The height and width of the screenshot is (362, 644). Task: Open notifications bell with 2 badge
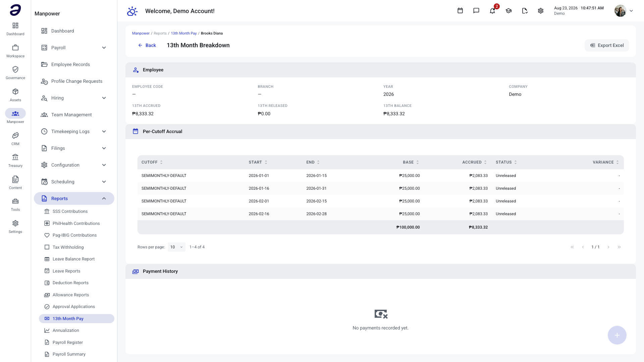tap(492, 11)
